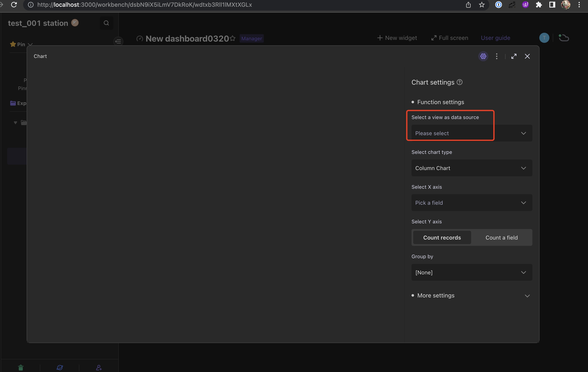Open the invite collaborator icon
588x372 pixels.
pyautogui.click(x=98, y=367)
